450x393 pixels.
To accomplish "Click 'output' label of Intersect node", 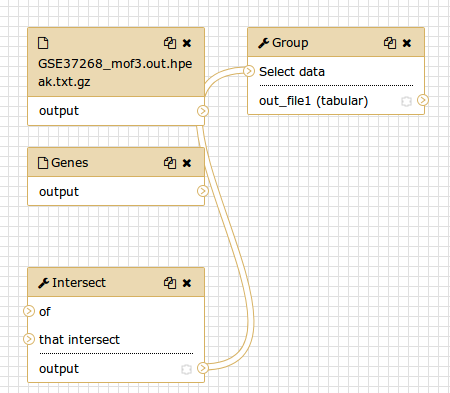I will click(59, 369).
